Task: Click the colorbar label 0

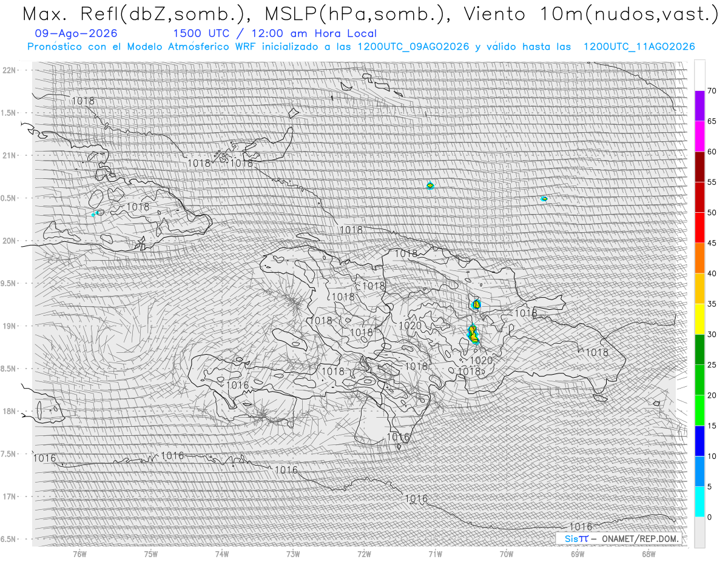Action: [709, 517]
